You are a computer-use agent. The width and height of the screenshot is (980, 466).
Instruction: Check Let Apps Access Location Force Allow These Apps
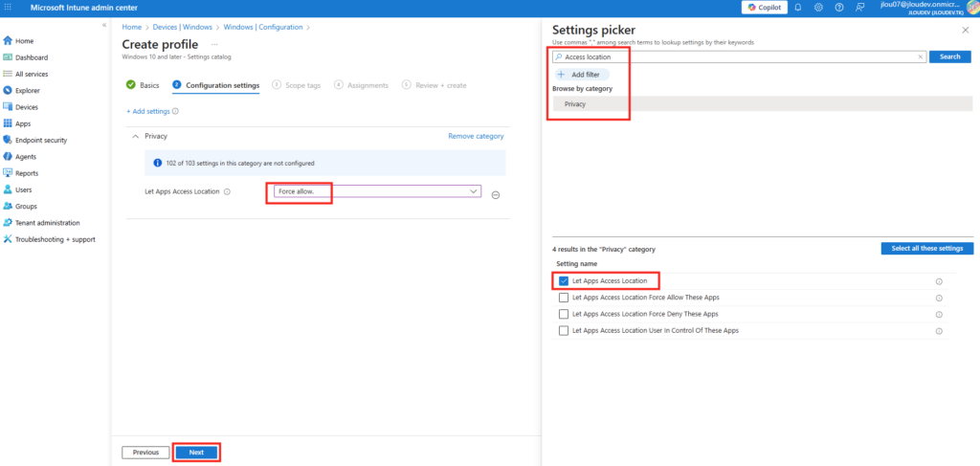point(564,298)
